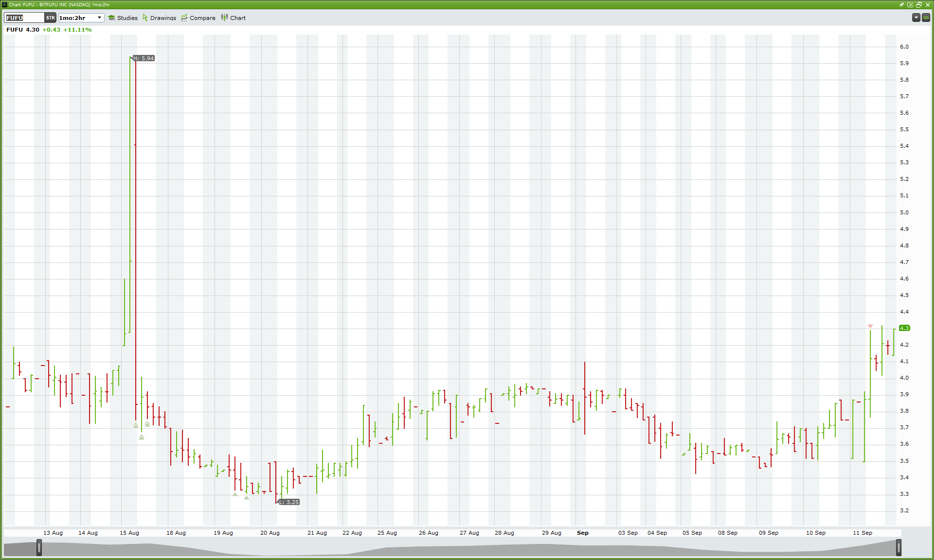This screenshot has height=560, width=934.
Task: Click the FUFU symbol input field
Action: (x=24, y=18)
